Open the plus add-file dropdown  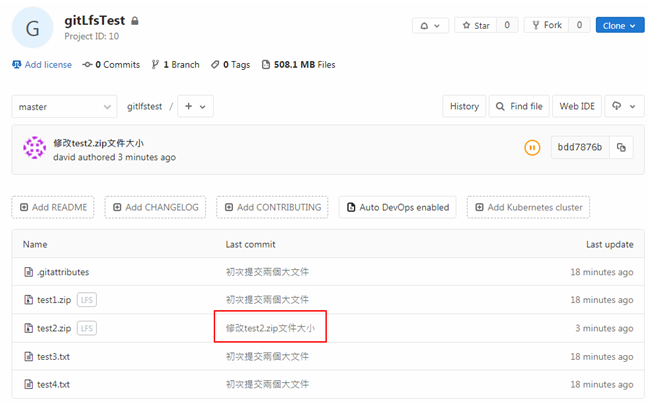tap(195, 106)
